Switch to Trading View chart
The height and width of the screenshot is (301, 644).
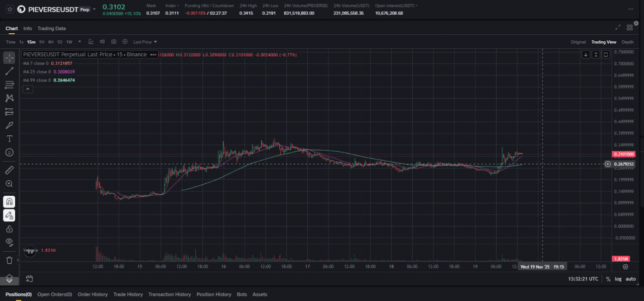pyautogui.click(x=604, y=42)
